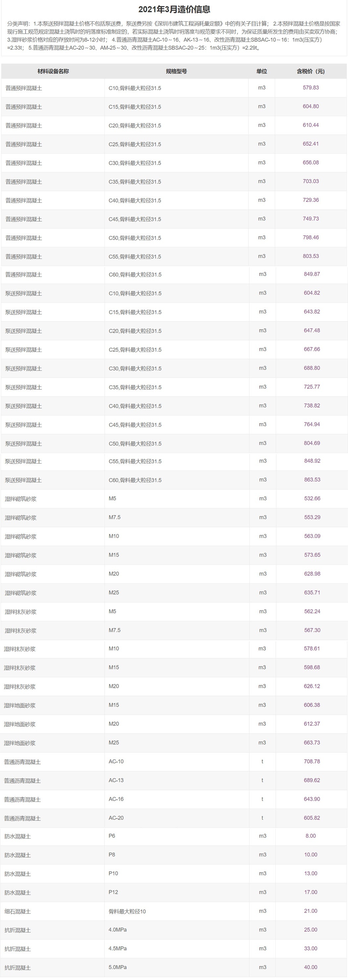The height and width of the screenshot is (980, 348).
Task: Select the AC-20 specification cell
Action: click(116, 817)
